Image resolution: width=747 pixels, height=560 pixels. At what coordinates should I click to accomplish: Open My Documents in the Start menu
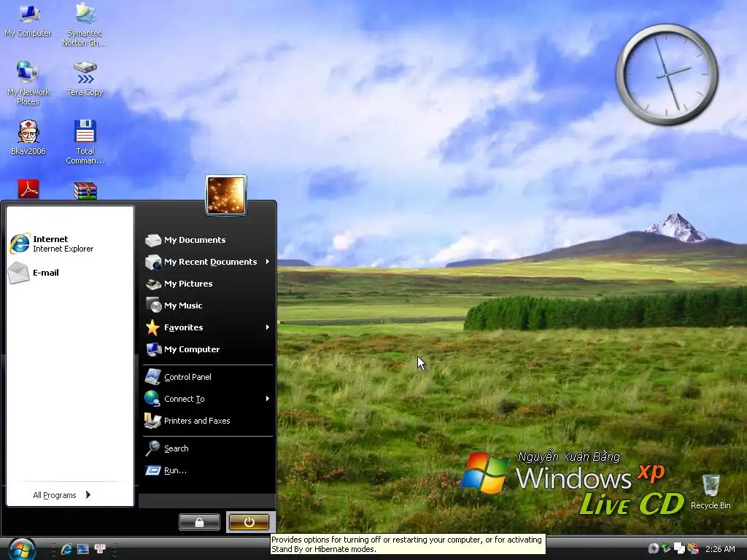[x=208, y=240]
